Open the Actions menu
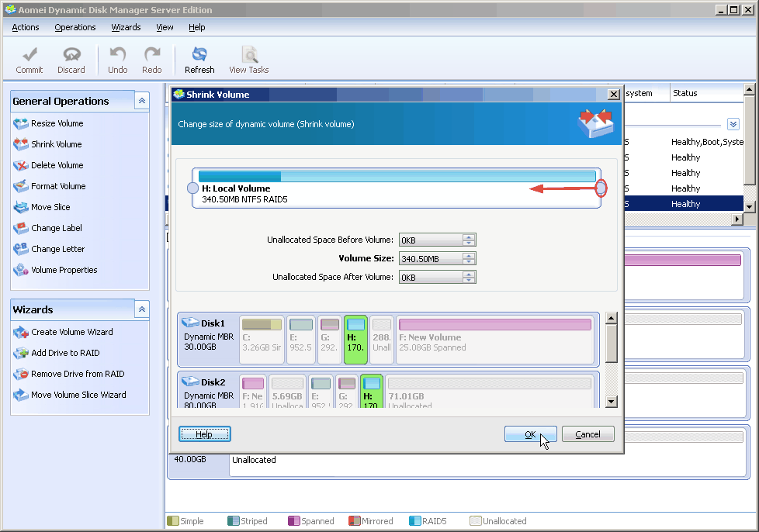The height and width of the screenshot is (532, 759). point(26,28)
